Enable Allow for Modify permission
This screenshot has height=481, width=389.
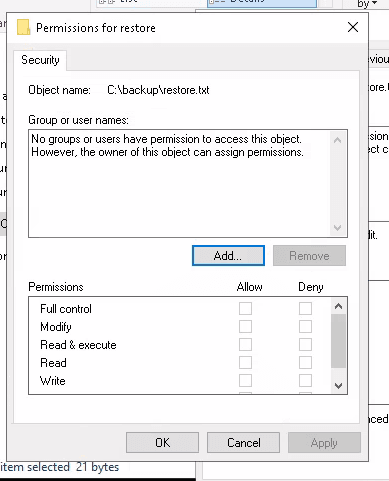point(245,327)
